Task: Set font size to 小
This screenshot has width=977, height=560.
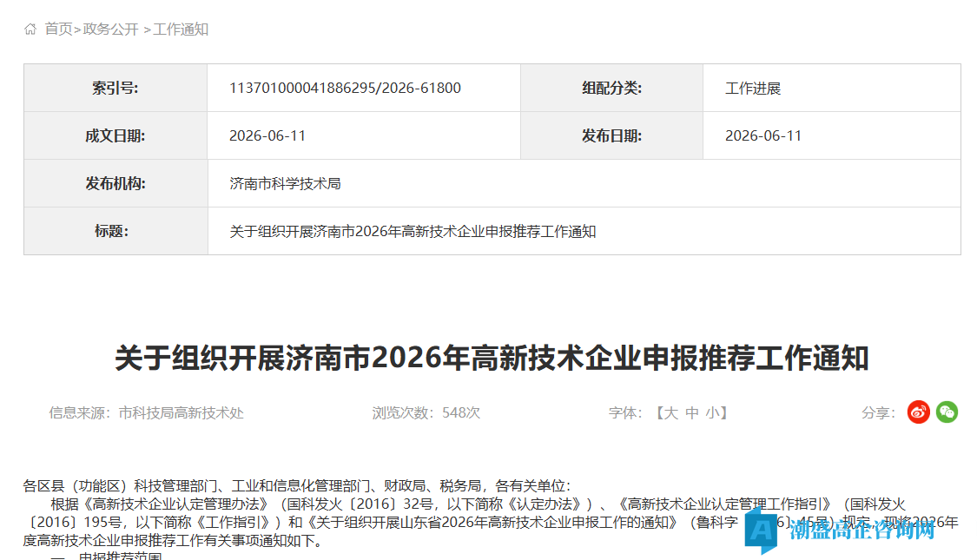Action: point(712,413)
